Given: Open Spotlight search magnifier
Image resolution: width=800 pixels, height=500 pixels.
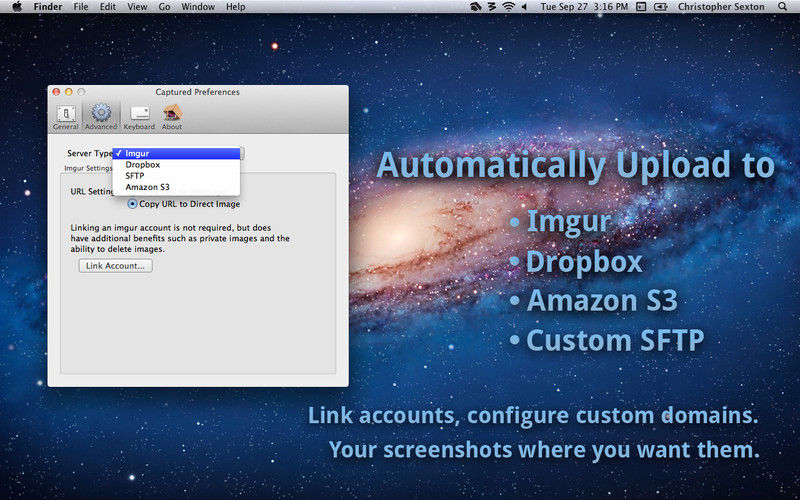Looking at the screenshot, I should 783,7.
